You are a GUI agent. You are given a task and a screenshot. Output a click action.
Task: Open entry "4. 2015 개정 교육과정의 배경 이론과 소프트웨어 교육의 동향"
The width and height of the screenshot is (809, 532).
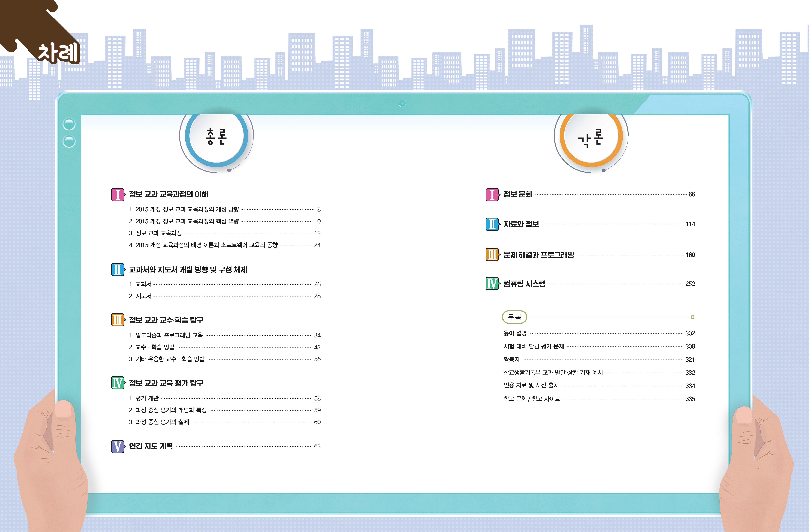click(x=203, y=245)
